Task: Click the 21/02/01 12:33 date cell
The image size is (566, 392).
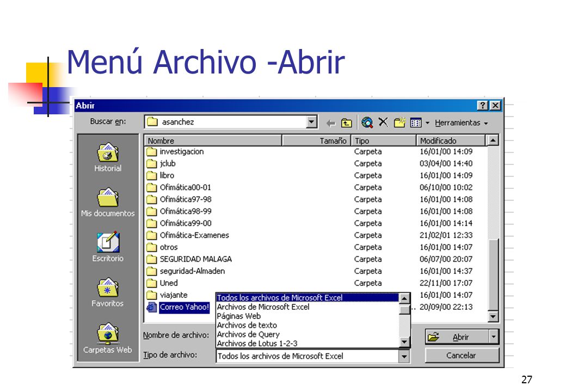Action: pos(446,235)
